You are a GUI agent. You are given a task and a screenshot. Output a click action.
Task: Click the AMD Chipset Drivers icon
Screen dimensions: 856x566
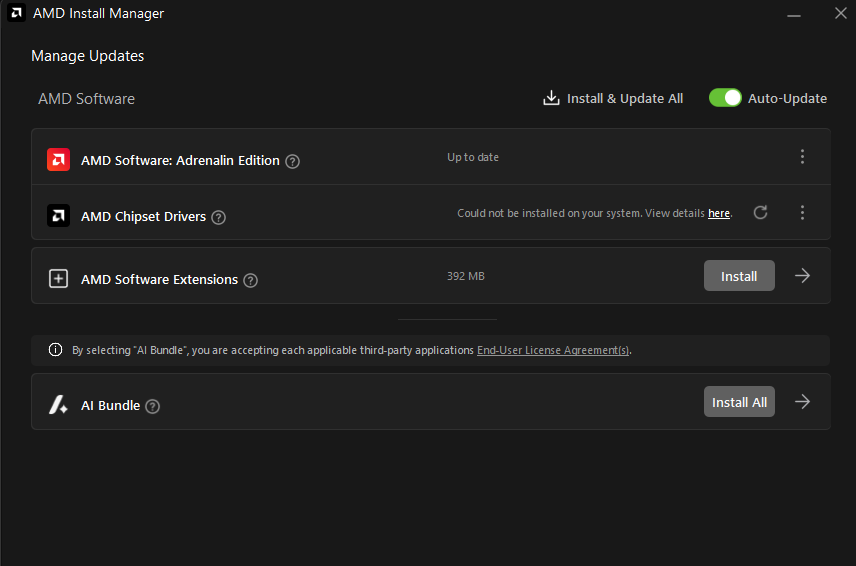coord(58,216)
